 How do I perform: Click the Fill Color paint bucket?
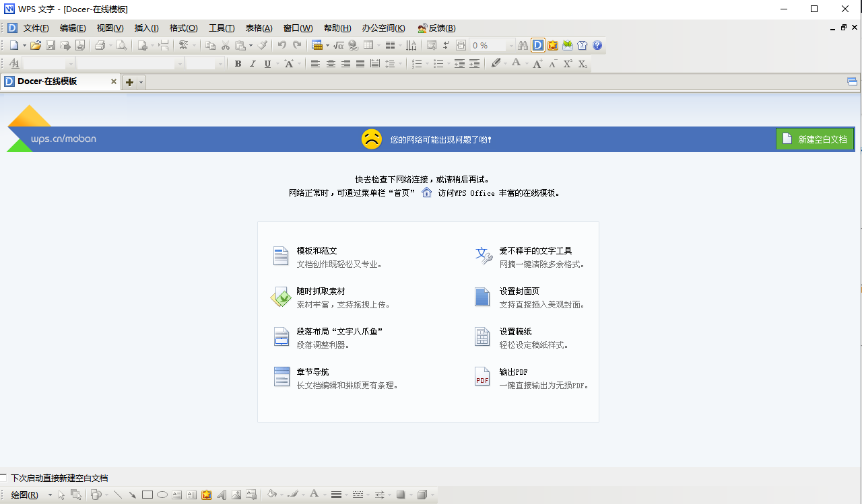(x=271, y=495)
